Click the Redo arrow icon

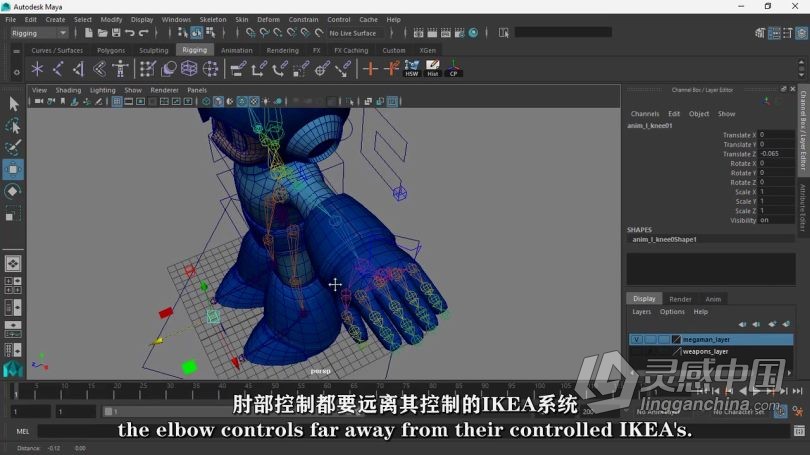coord(144,33)
